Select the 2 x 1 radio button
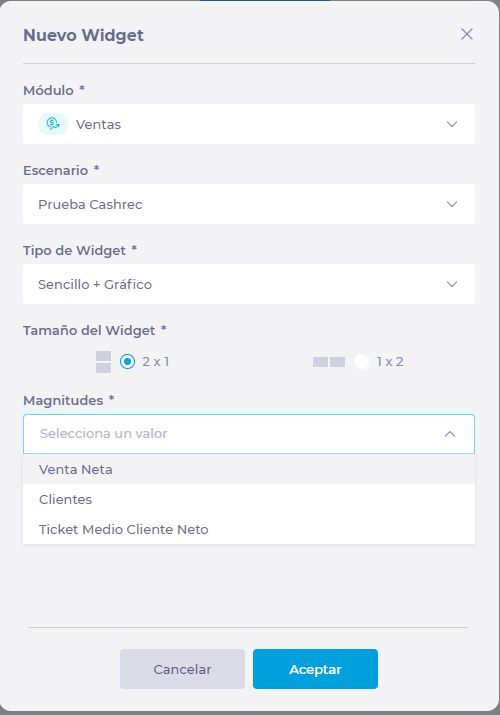Image resolution: width=500 pixels, height=715 pixels. tap(127, 362)
